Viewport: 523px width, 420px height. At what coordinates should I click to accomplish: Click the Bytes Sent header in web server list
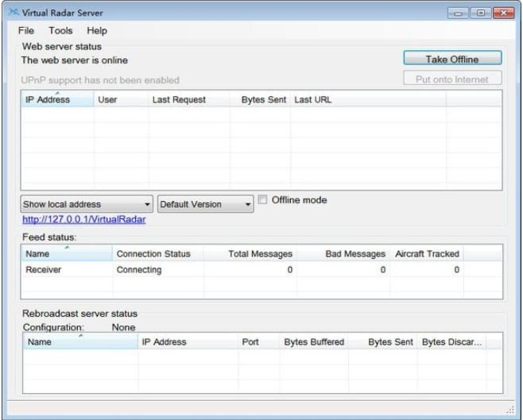pyautogui.click(x=263, y=100)
